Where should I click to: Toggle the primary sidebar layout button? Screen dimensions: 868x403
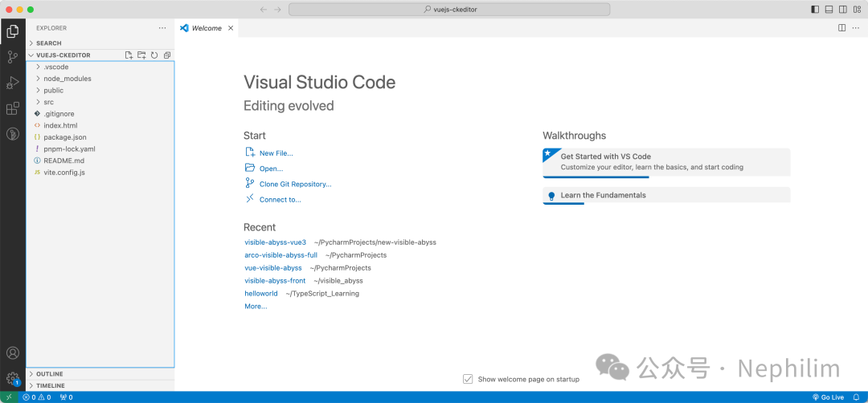point(815,10)
